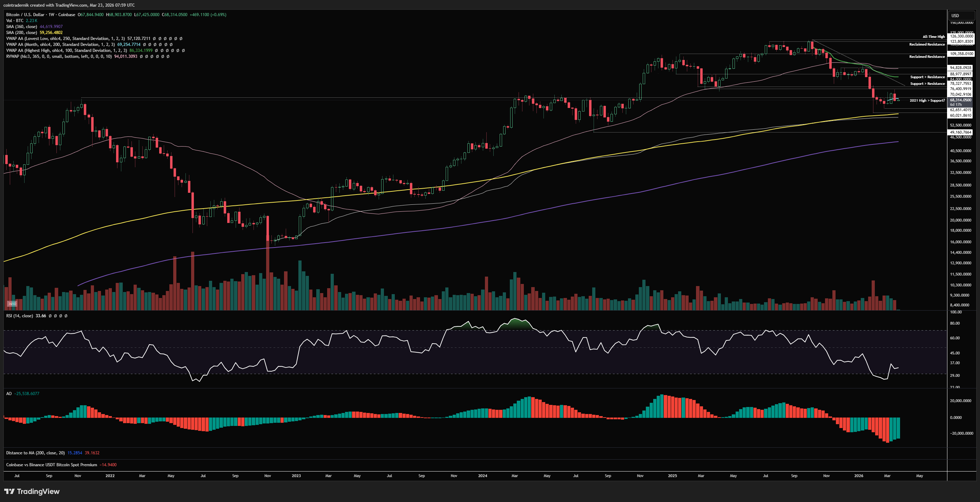This screenshot has height=502, width=980.
Task: Select the SMA (360, close) indicator legend
Action: (x=21, y=27)
